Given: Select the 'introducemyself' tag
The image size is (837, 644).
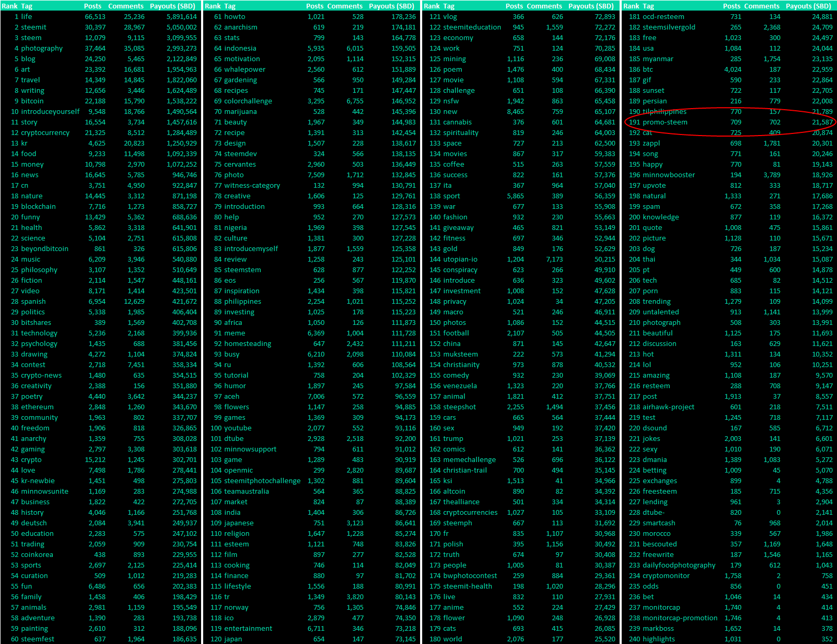Looking at the screenshot, I should point(251,248).
